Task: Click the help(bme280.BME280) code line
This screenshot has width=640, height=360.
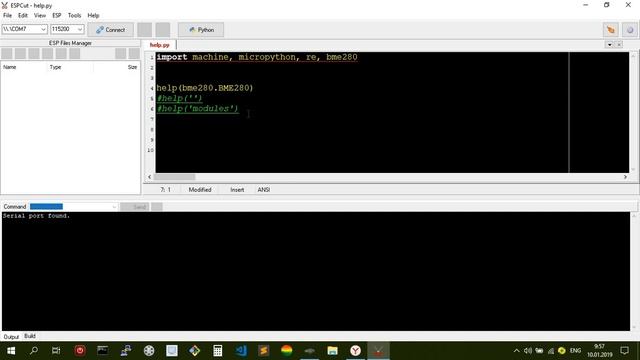Action: 205,88
